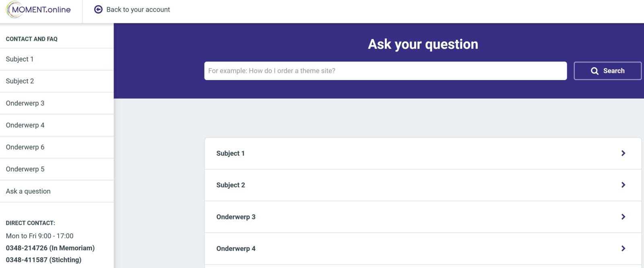
Task: Click the back arrow circle icon
Action: [x=98, y=10]
